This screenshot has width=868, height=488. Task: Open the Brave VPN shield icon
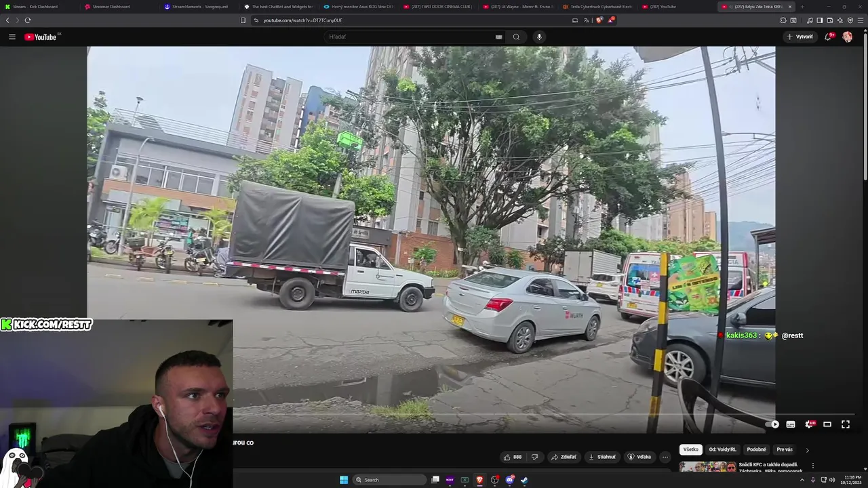tap(850, 20)
